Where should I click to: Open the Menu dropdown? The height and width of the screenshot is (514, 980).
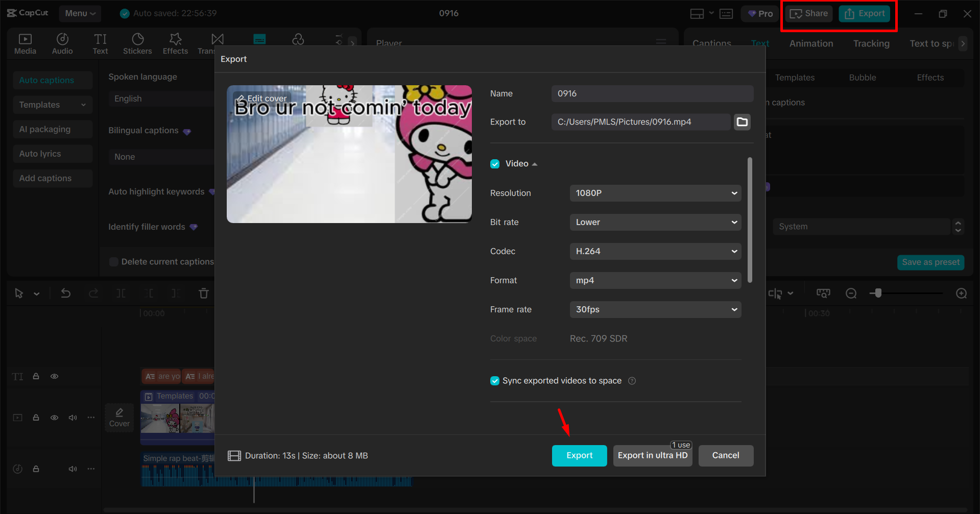(x=80, y=13)
